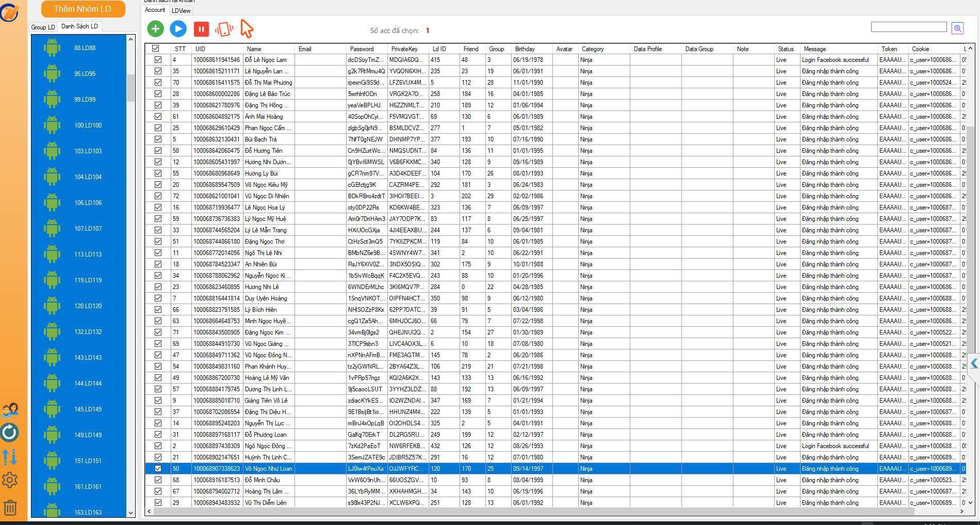Select the 119.LD119 Android emulator icon
980x525 pixels.
pyautogui.click(x=52, y=280)
